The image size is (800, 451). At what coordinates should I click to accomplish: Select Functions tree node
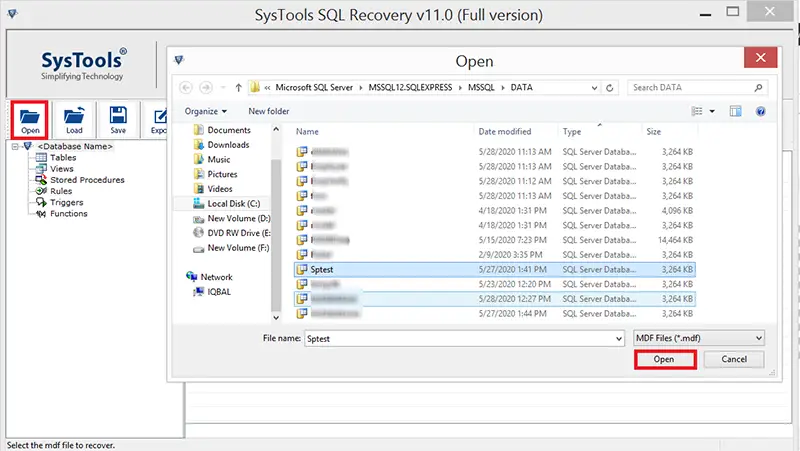click(68, 214)
